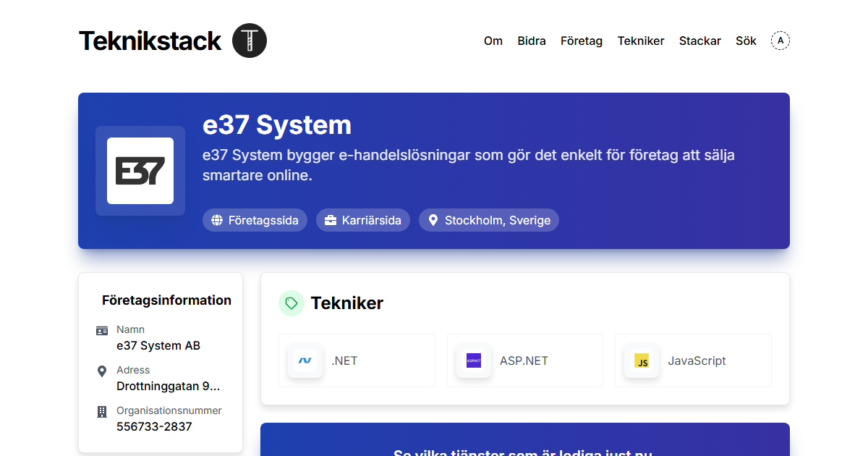The width and height of the screenshot is (868, 456).
Task: Click the e37 System page heading
Action: (277, 125)
